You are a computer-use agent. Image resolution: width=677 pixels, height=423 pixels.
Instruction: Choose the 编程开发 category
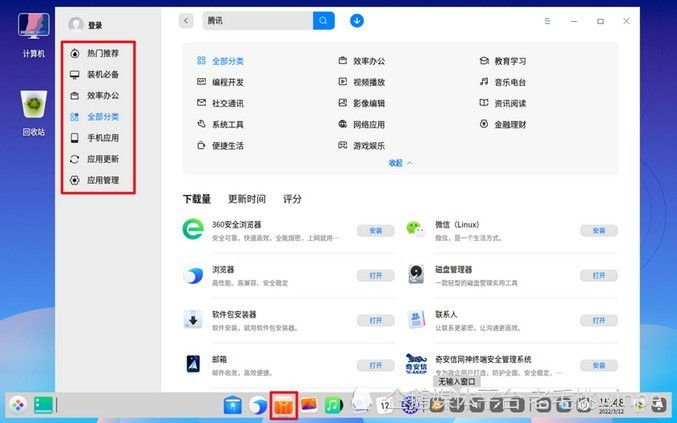(220, 82)
